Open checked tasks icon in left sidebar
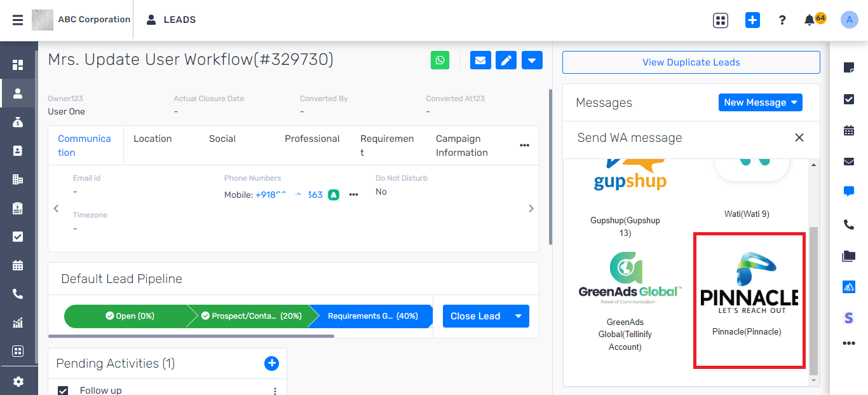The image size is (868, 395). coord(18,237)
